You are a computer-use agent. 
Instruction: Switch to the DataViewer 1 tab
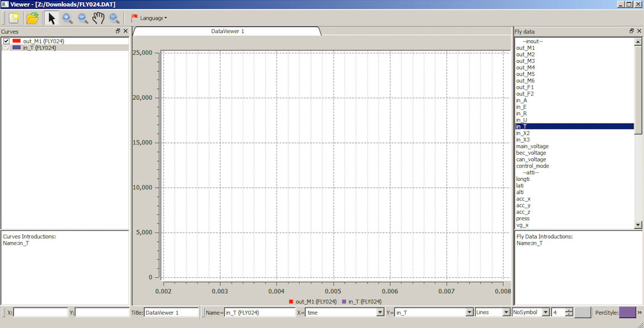(x=227, y=31)
